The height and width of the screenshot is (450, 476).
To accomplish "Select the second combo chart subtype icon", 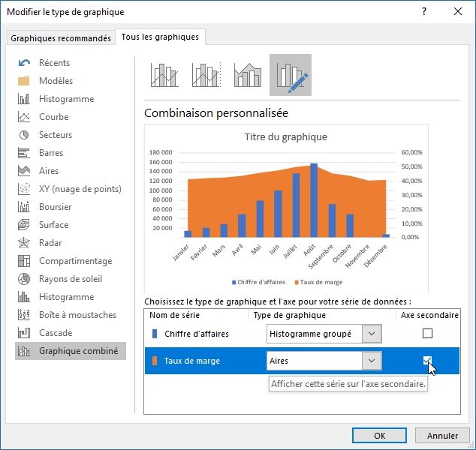I will [x=206, y=75].
